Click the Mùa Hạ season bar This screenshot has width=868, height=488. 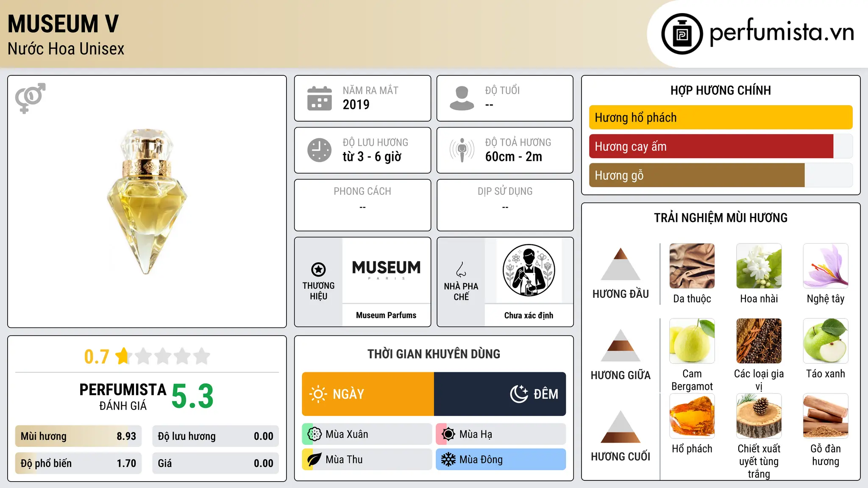(501, 434)
